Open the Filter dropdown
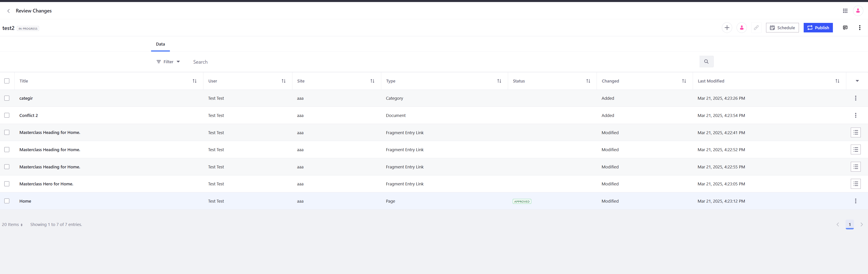Viewport: 868px width, 274px height. 168,62
